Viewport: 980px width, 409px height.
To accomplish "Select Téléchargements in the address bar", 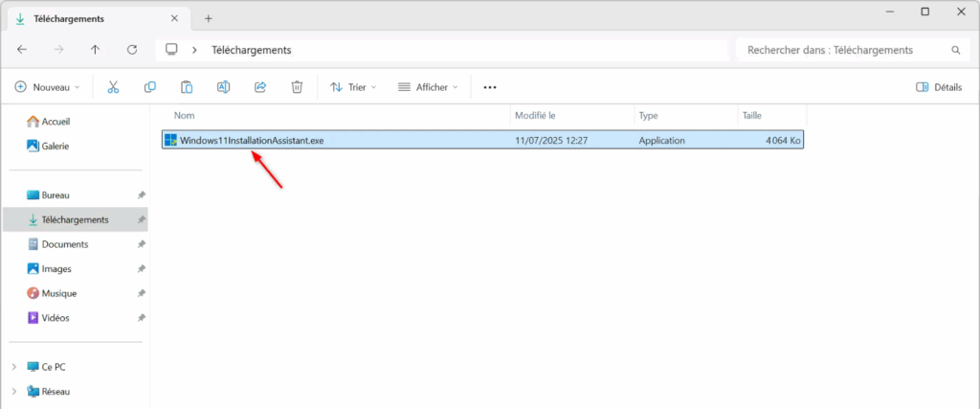I will click(x=252, y=50).
